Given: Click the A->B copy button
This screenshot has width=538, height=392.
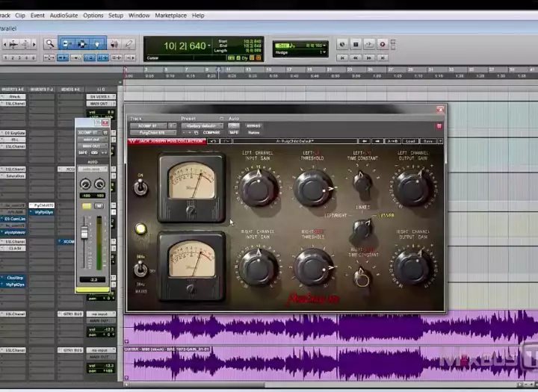Looking at the screenshot, I should 393,141.
